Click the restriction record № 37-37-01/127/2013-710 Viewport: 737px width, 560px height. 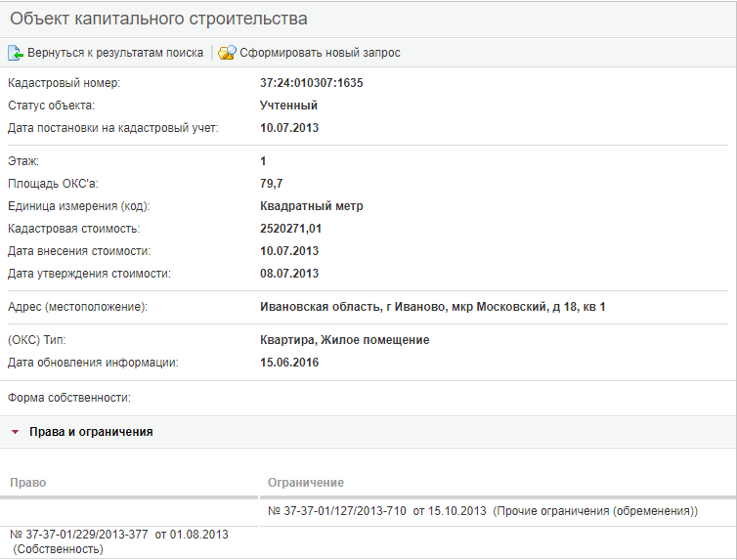click(336, 511)
